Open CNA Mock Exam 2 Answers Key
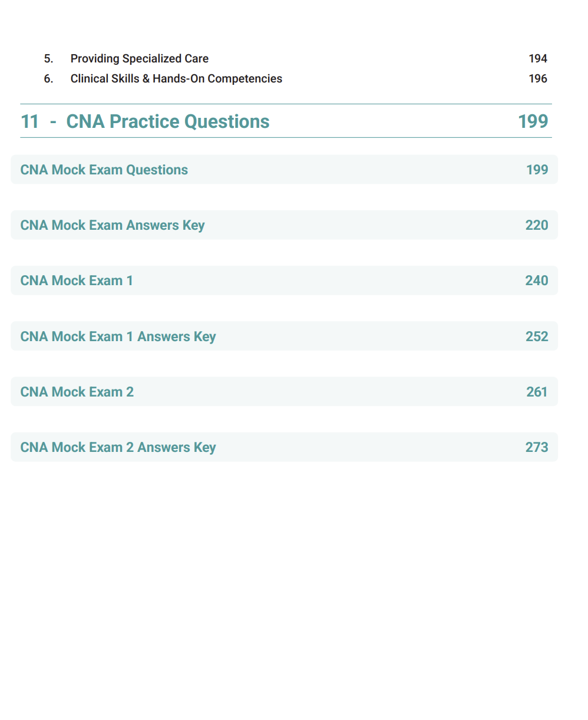Screen dimensions: 588x720 (118, 447)
